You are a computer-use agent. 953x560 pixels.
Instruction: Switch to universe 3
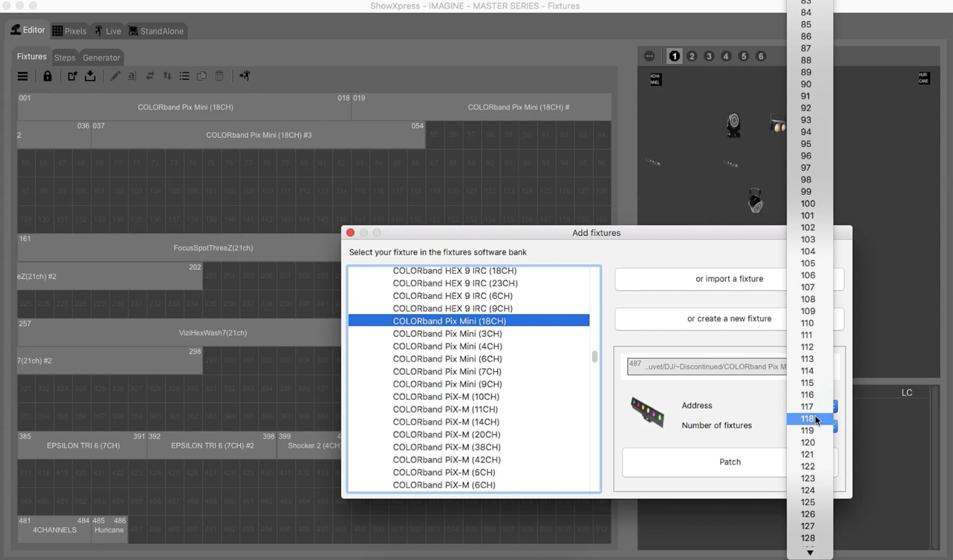(709, 56)
